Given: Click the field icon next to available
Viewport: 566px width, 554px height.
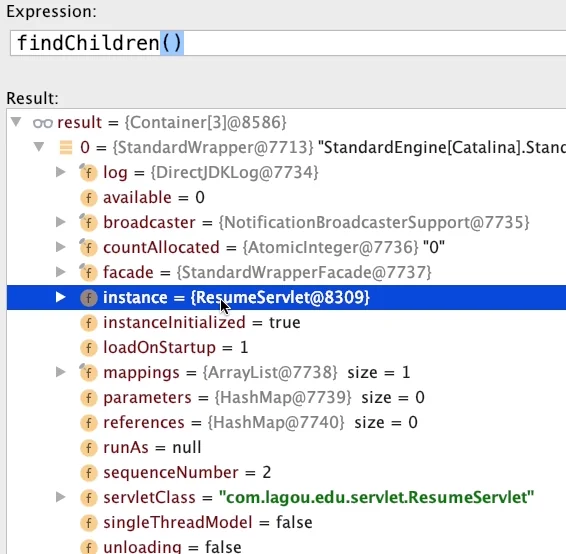Looking at the screenshot, I should 88,198.
